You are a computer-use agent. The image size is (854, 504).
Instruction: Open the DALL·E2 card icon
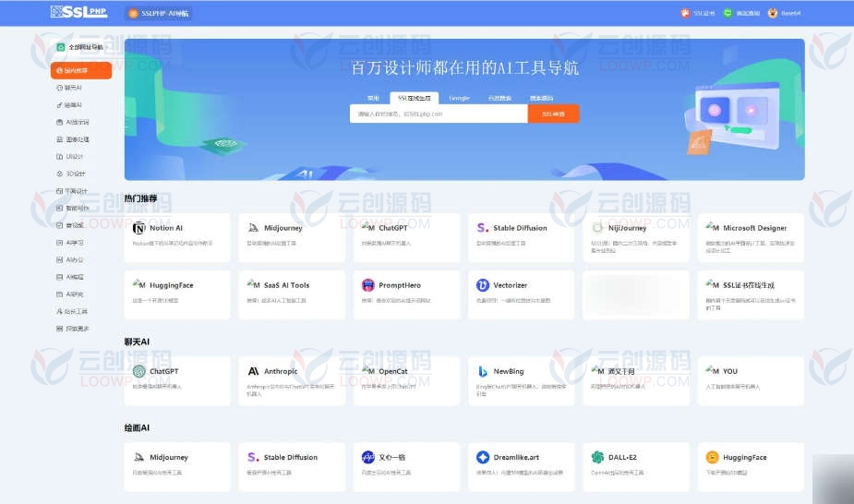click(597, 457)
